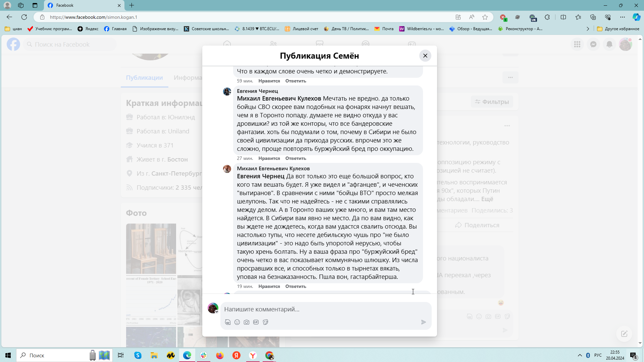The width and height of the screenshot is (644, 362).
Task: Expand the bookmarks bar overflow chevron
Action: (x=588, y=29)
